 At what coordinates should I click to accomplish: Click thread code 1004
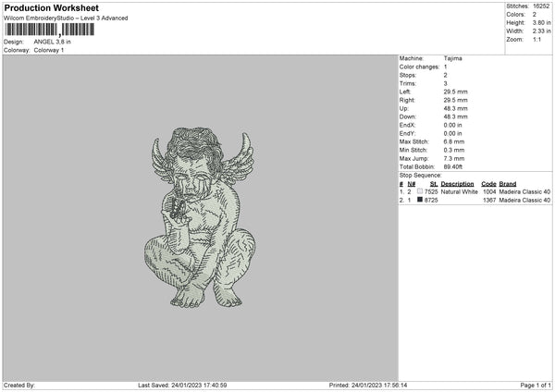(x=489, y=192)
